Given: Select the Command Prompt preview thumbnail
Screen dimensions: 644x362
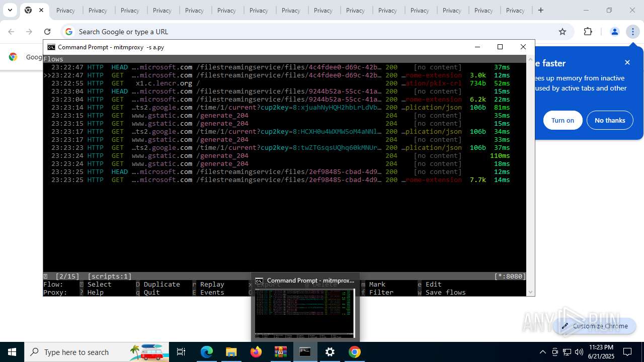Looking at the screenshot, I should pos(305,313).
